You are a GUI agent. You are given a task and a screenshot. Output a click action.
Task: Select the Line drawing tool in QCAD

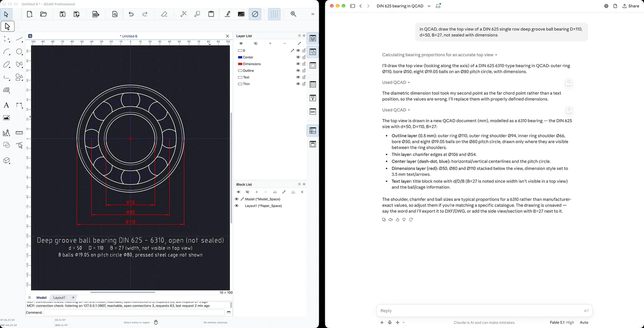pyautogui.click(x=19, y=39)
